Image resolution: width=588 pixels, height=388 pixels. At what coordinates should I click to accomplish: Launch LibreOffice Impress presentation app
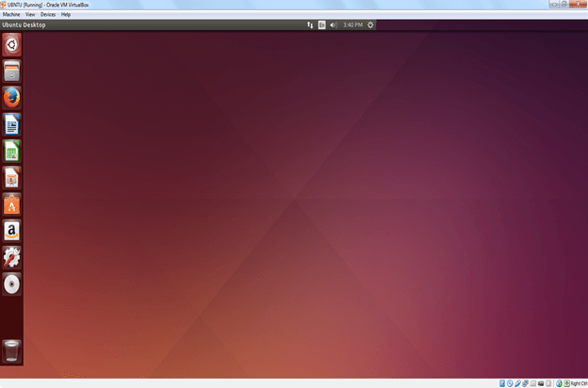[11, 177]
